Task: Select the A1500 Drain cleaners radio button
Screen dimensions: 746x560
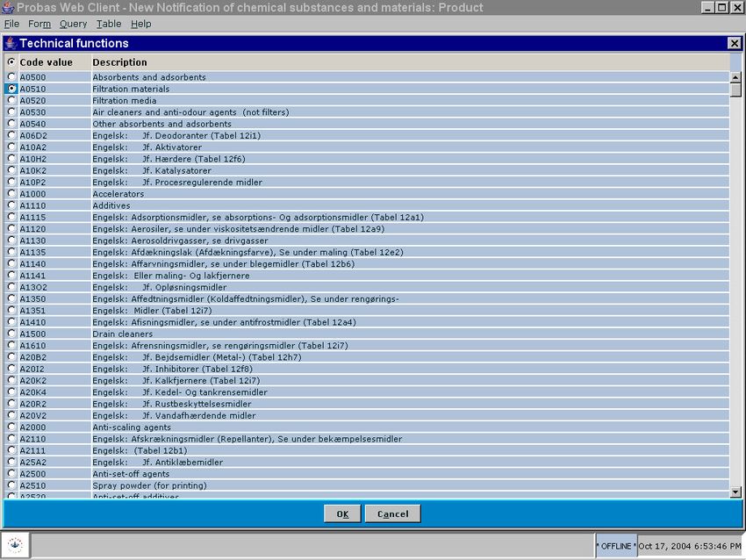Action: (11, 334)
